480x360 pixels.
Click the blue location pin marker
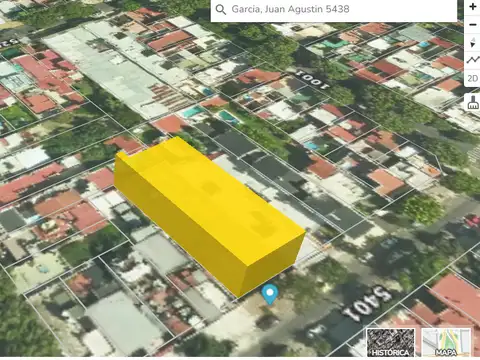point(270,294)
